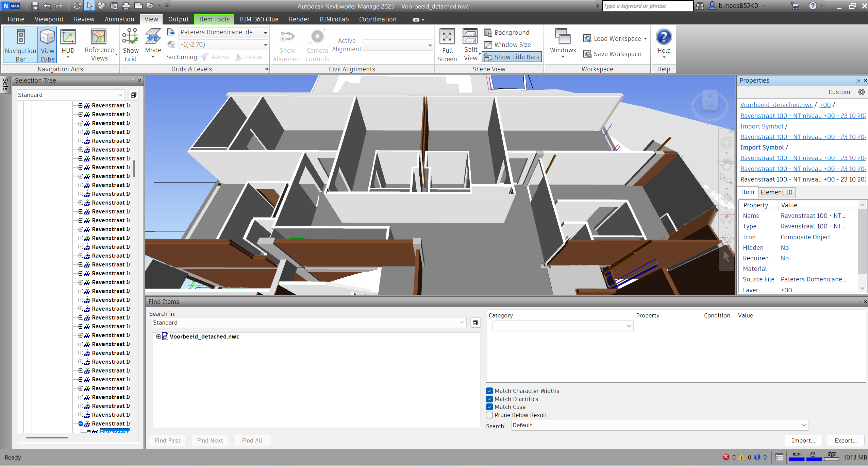Switch to the Viewpoint ribbon tab
The image size is (868, 467).
click(49, 19)
